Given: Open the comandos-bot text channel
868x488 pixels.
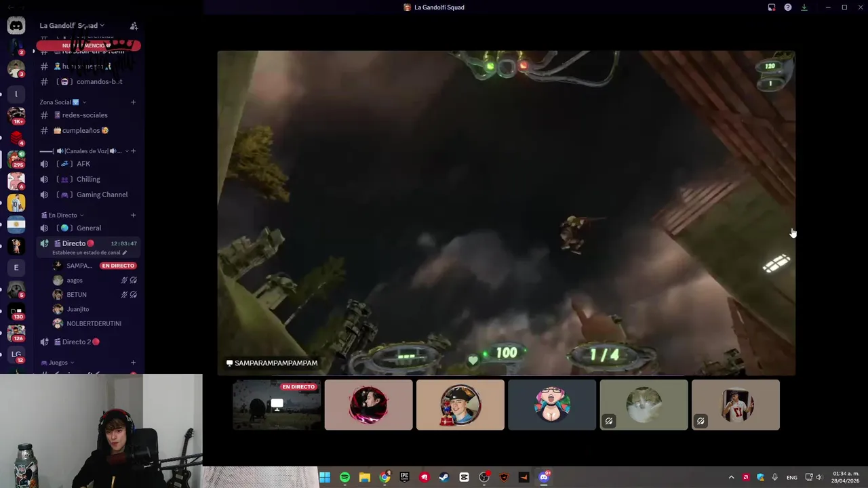Looking at the screenshot, I should click(88, 81).
